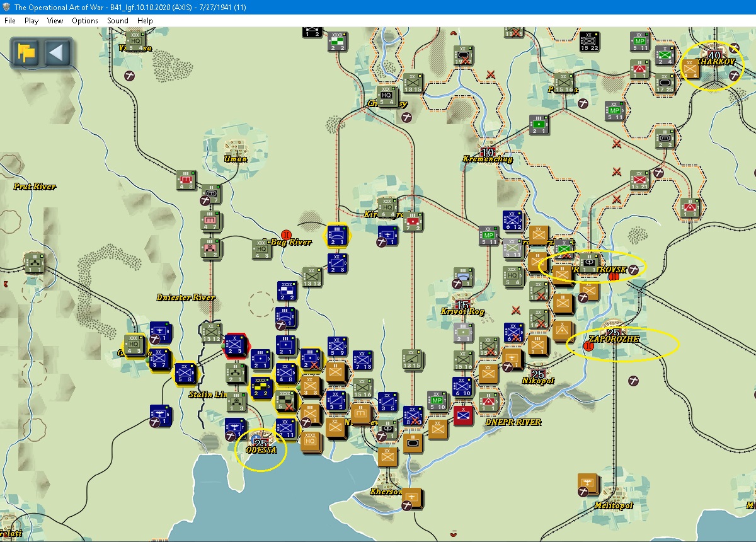This screenshot has height=542, width=756.
Task: Select gray division 13-13 below Bug River
Action: pos(312,277)
